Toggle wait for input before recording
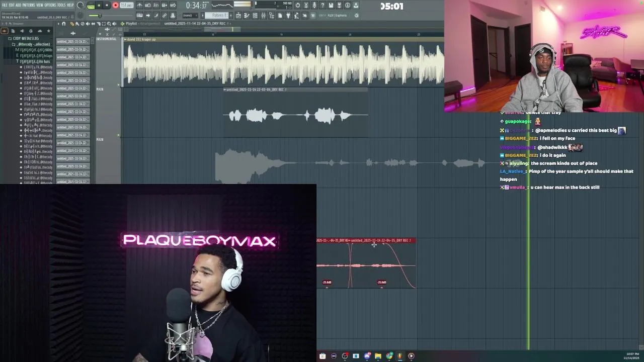This screenshot has height=362, width=644. (x=148, y=5)
